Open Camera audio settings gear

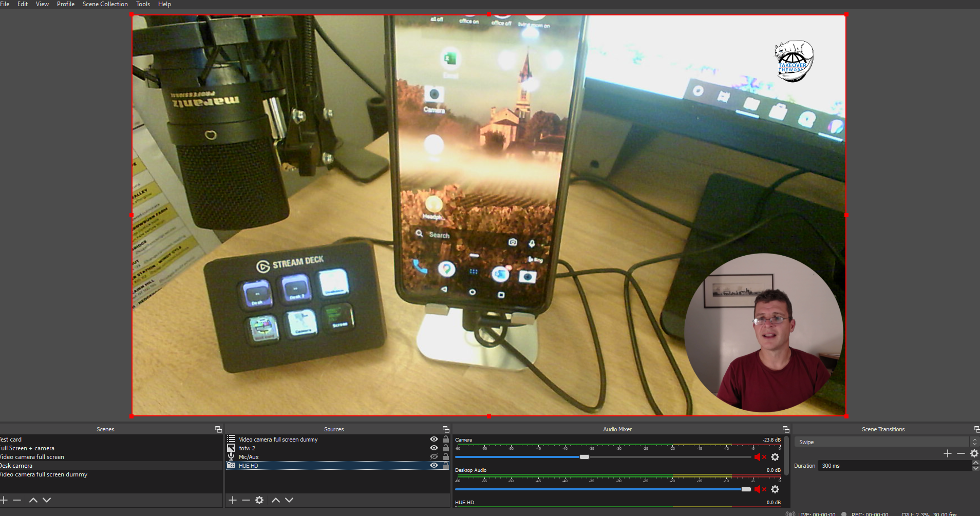point(775,457)
